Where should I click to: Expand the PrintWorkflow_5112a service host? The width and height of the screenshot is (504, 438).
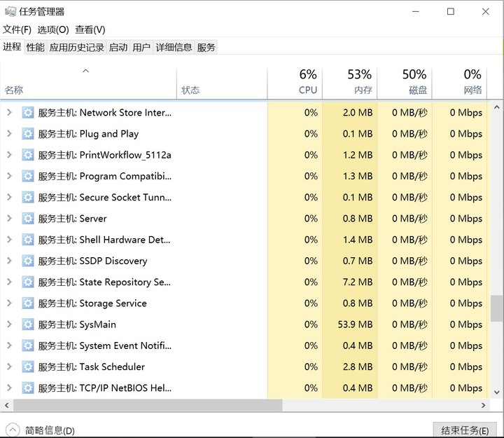click(9, 155)
